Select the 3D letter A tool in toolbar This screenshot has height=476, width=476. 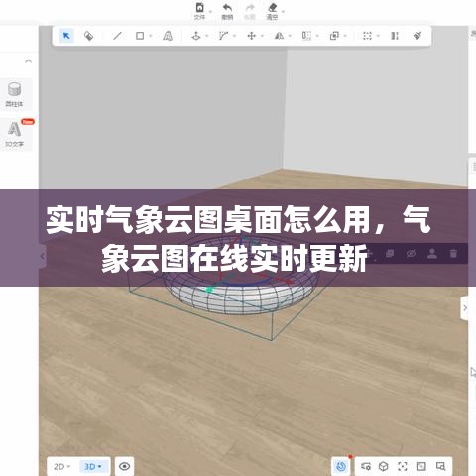[x=168, y=36]
